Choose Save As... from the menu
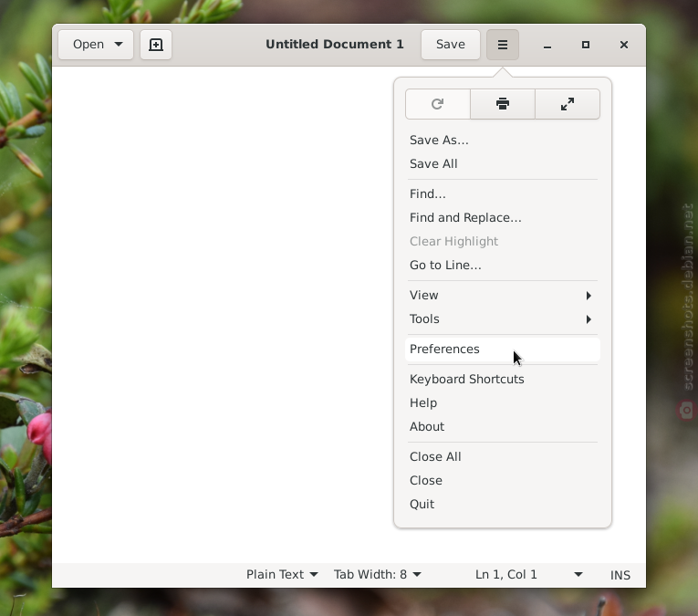Image resolution: width=698 pixels, height=616 pixels. coord(503,141)
